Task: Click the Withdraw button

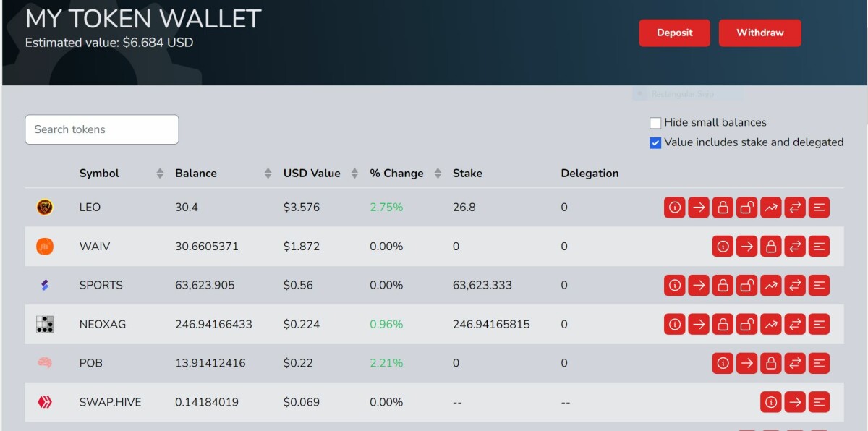Action: (x=759, y=33)
